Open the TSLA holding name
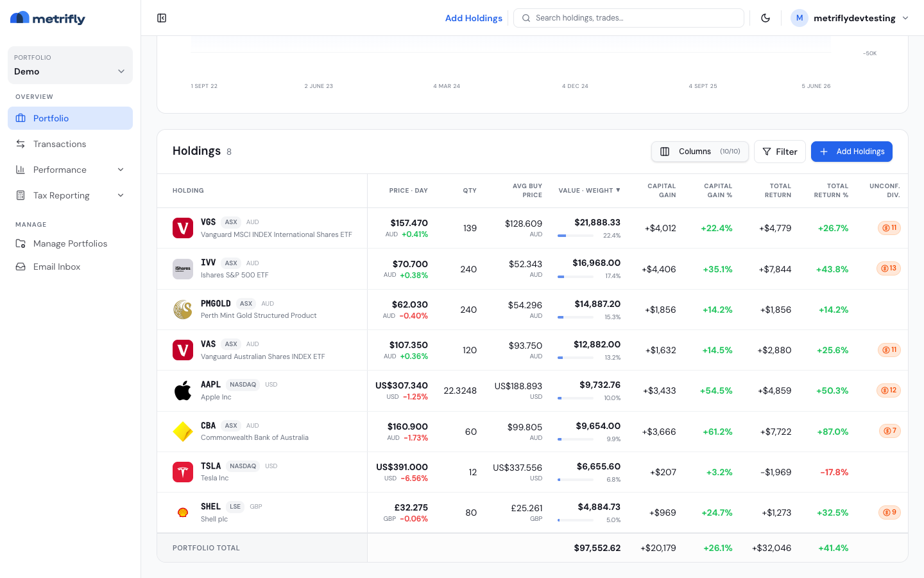Screen dimensions: 924x578 (x=214, y=478)
